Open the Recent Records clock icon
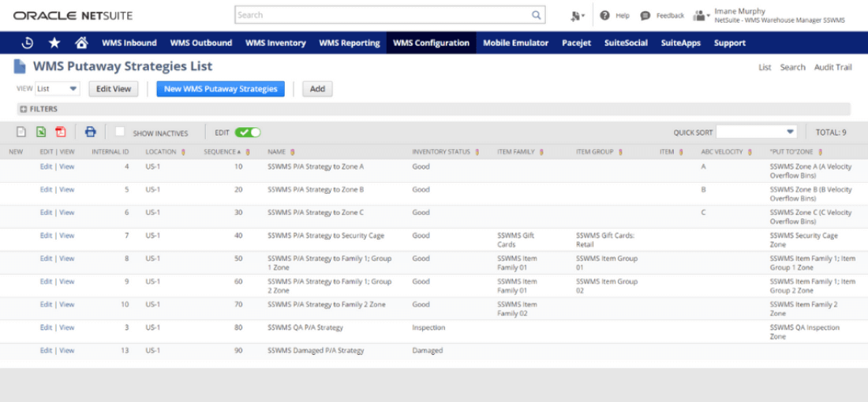868x402 pixels. pyautogui.click(x=27, y=43)
